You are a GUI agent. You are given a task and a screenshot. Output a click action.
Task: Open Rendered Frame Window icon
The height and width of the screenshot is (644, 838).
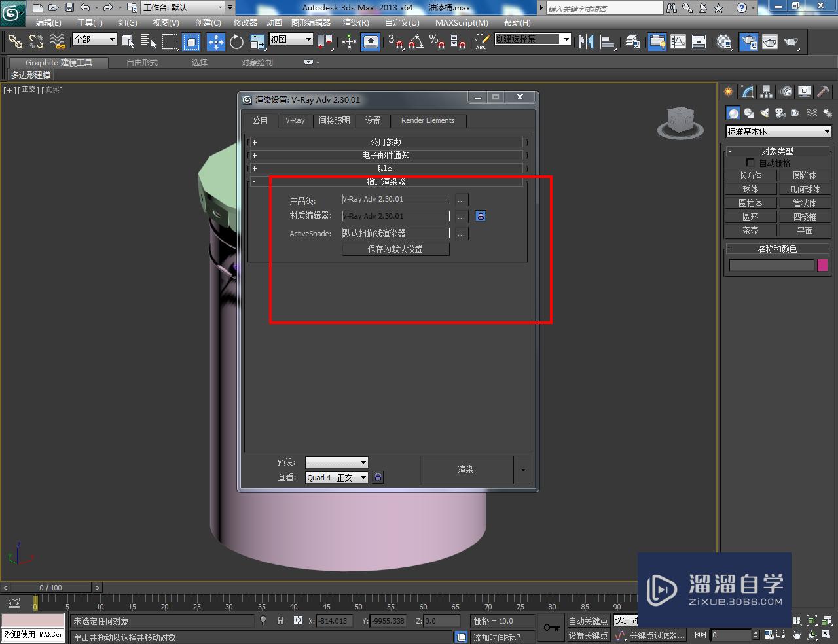770,42
